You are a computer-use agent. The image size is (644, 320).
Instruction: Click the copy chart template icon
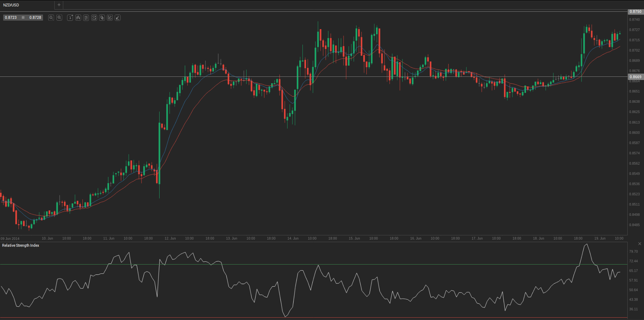click(102, 17)
